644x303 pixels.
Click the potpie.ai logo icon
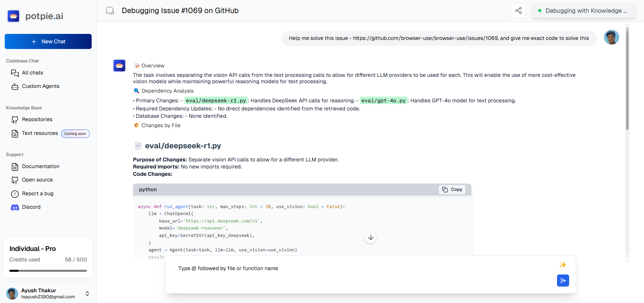coord(13,16)
